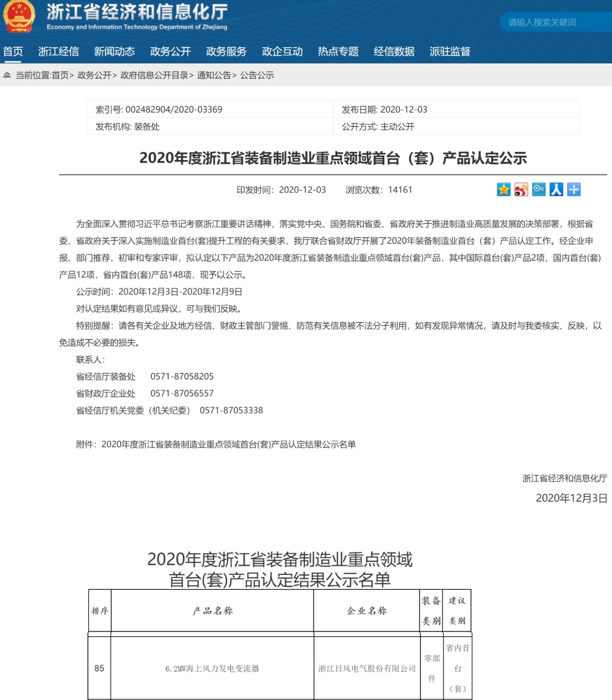This screenshot has height=700, width=612.
Task: Share the page via Sina Weibo icon
Action: [521, 190]
